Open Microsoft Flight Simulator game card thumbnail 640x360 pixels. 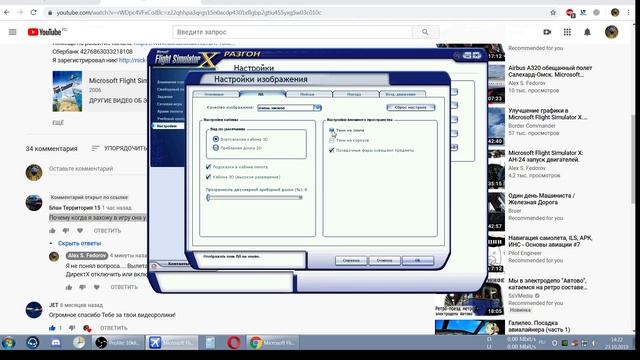[x=67, y=91]
